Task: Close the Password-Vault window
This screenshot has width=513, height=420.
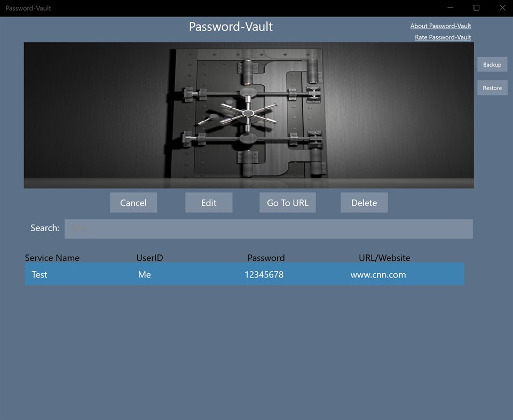Action: coord(502,8)
